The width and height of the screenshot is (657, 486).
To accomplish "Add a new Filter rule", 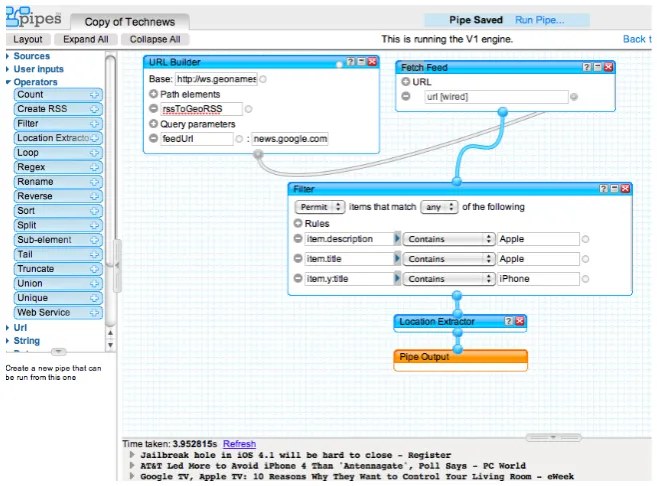I will [298, 223].
